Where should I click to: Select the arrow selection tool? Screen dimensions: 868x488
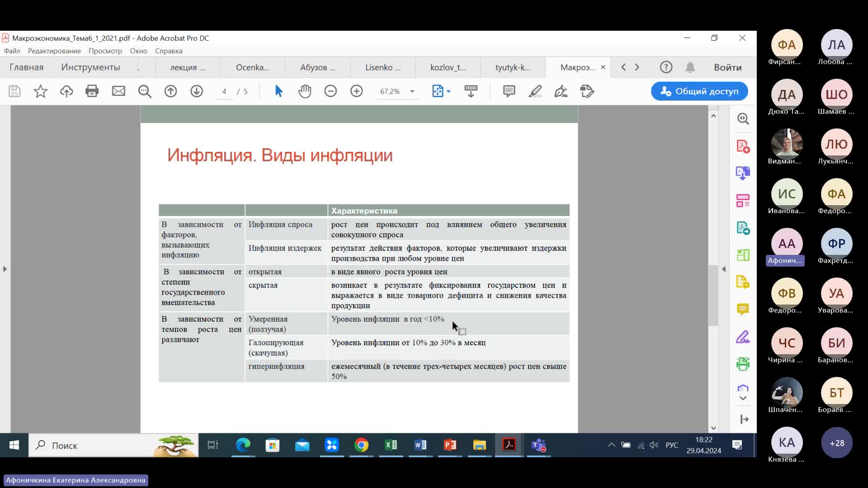pyautogui.click(x=278, y=91)
